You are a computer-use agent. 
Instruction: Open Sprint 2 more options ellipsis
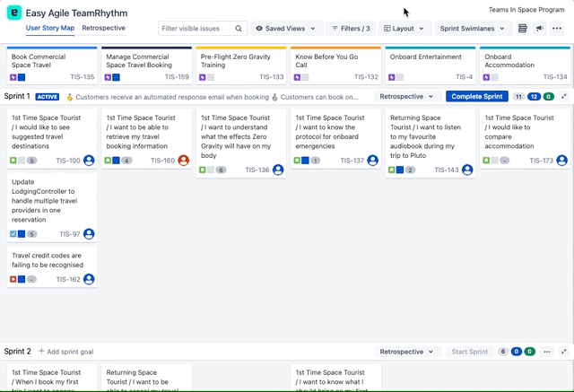[x=547, y=352]
